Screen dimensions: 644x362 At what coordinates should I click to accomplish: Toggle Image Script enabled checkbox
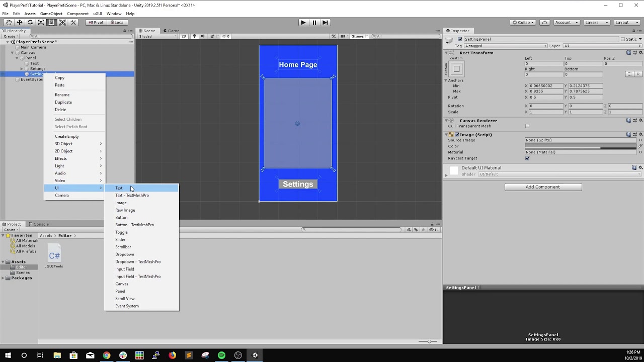tap(457, 134)
